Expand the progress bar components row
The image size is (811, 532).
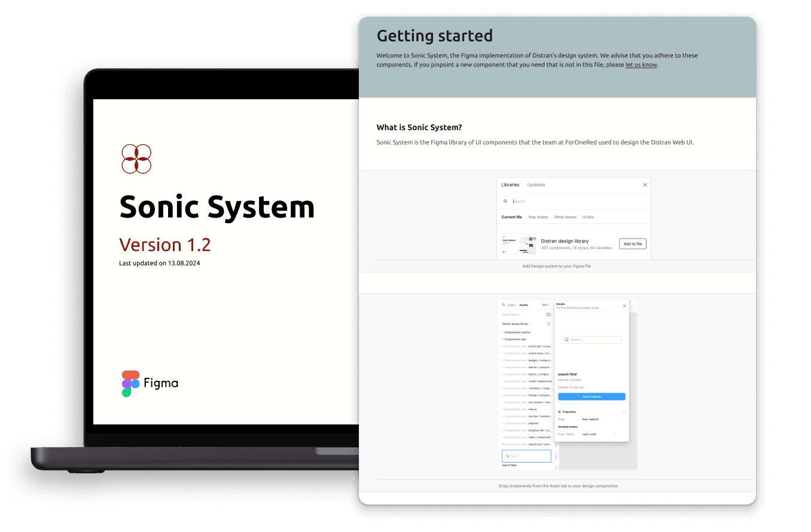pyautogui.click(x=526, y=430)
